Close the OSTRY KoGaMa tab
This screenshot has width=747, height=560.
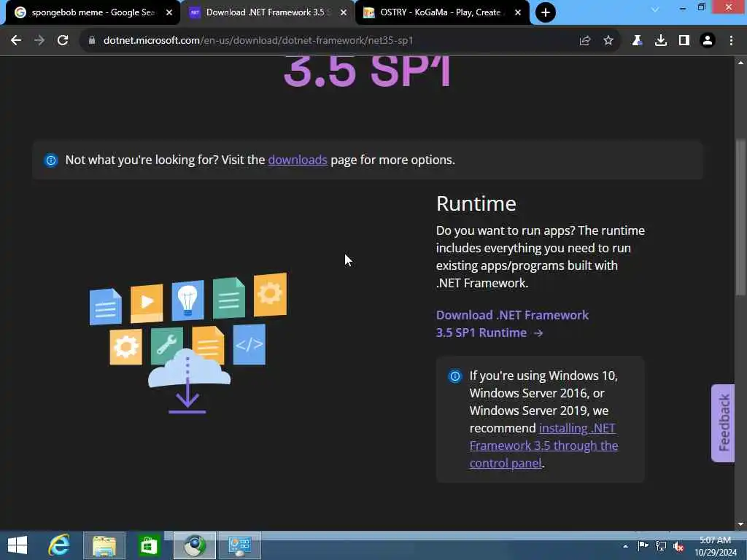[x=518, y=12]
